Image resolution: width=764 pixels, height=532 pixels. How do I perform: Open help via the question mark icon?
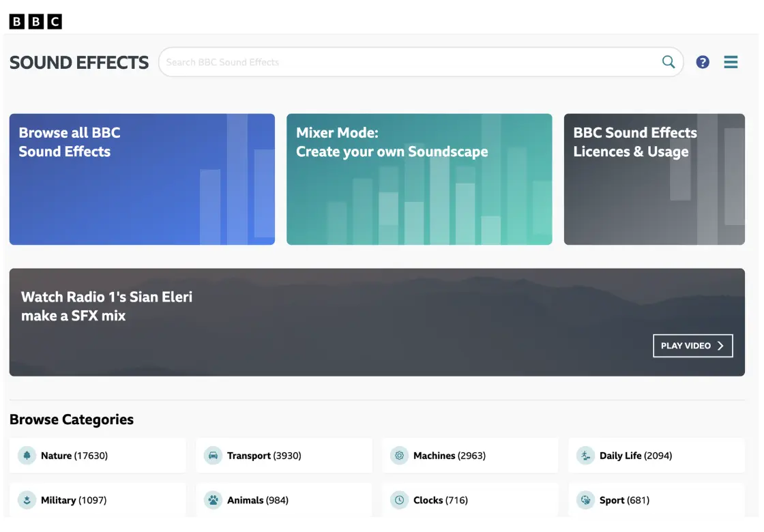coord(703,62)
